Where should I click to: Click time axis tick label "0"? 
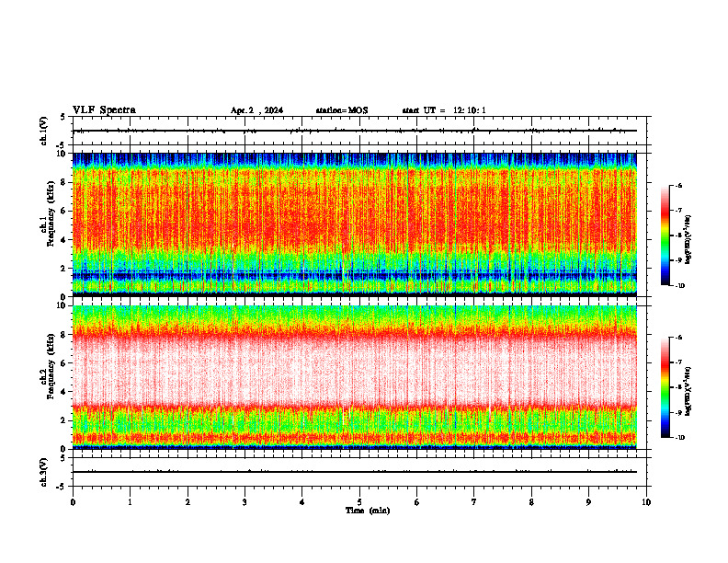pos(73,502)
